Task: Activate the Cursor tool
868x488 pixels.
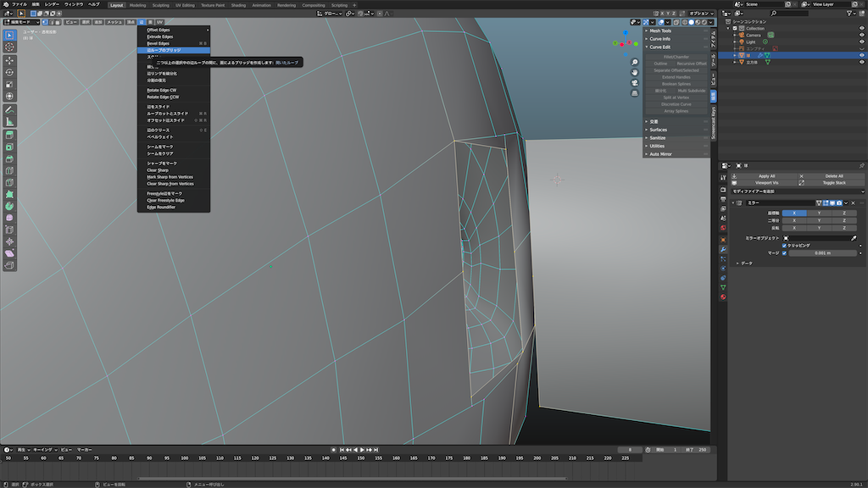Action: [x=9, y=47]
